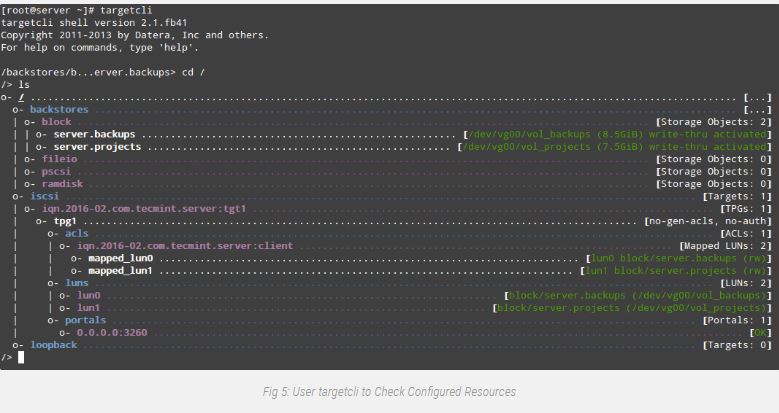The width and height of the screenshot is (779, 413).
Task: Click the backstores tree node
Action: pos(59,109)
